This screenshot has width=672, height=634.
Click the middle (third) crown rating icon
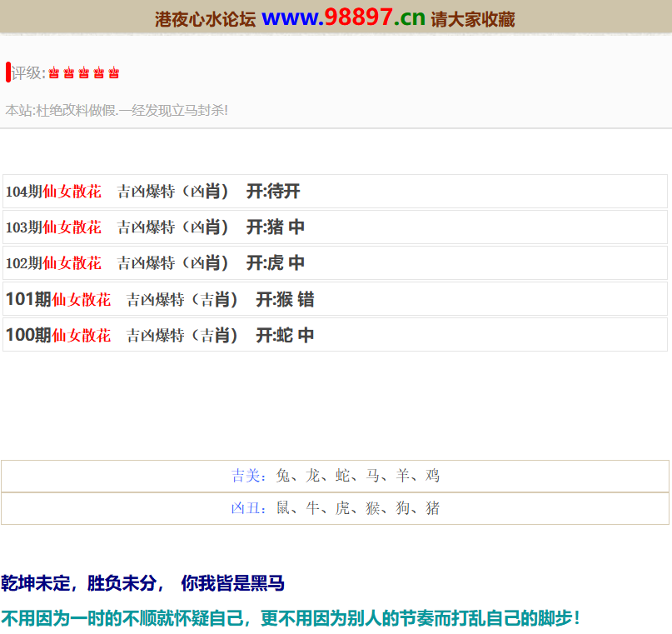(x=84, y=73)
